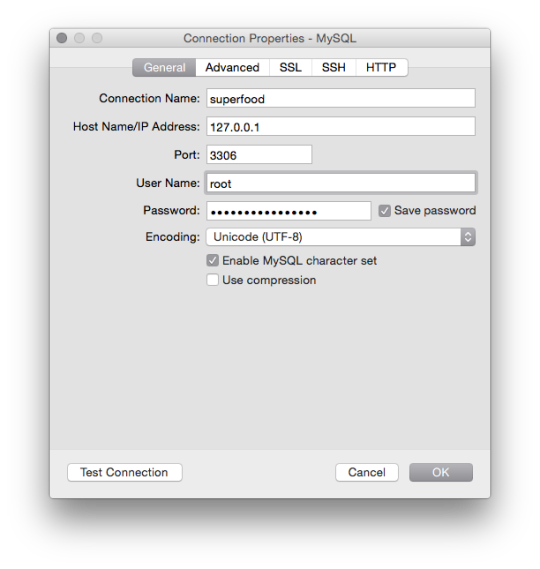The image size is (540, 569).
Task: Select the Port field showing 3306
Action: click(x=259, y=155)
